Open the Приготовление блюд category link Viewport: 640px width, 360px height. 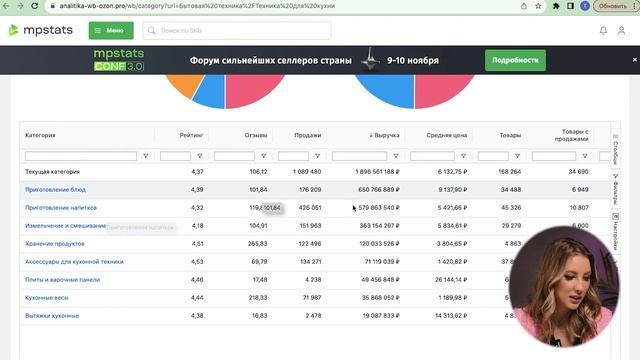[x=55, y=190]
